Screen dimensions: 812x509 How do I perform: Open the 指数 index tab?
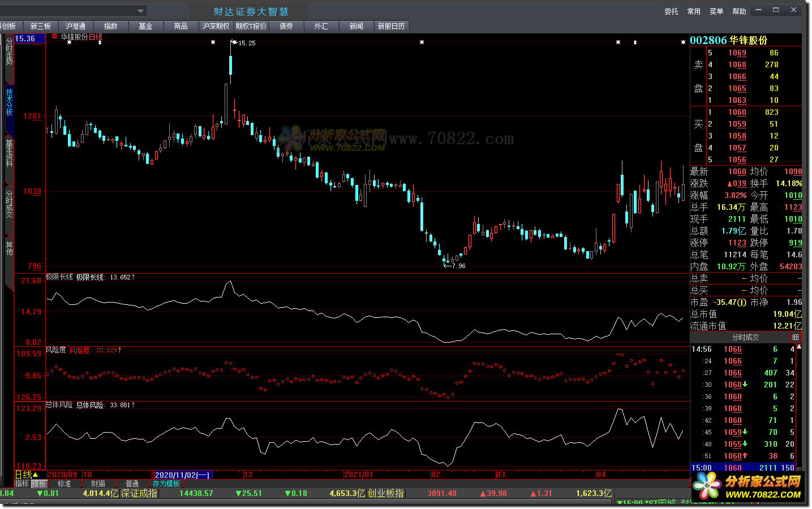click(x=110, y=26)
